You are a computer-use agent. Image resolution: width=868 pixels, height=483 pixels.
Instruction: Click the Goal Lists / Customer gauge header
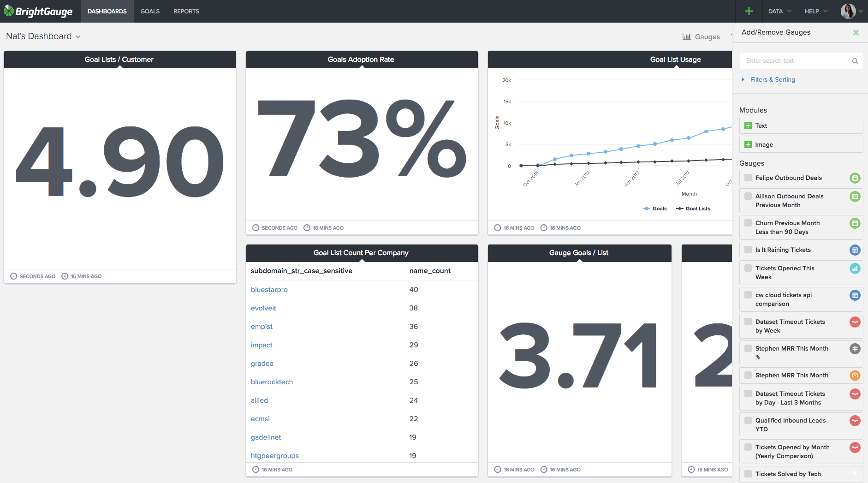[x=120, y=60]
